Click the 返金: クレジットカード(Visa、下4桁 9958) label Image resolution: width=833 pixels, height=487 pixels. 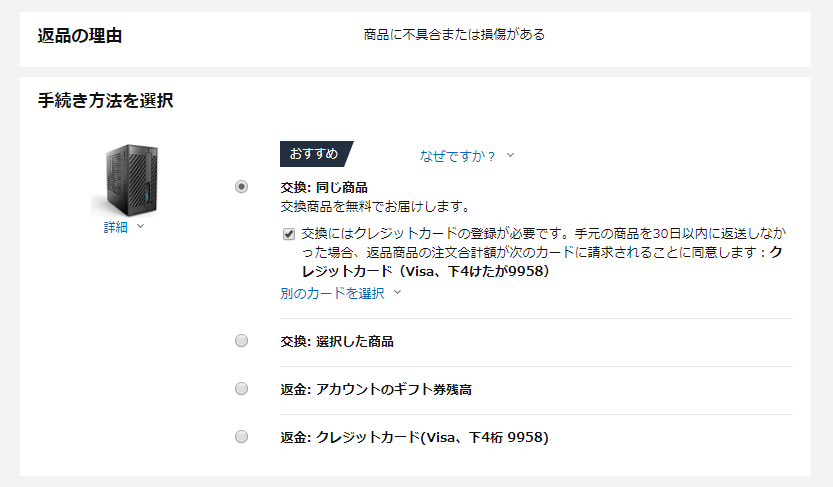414,437
